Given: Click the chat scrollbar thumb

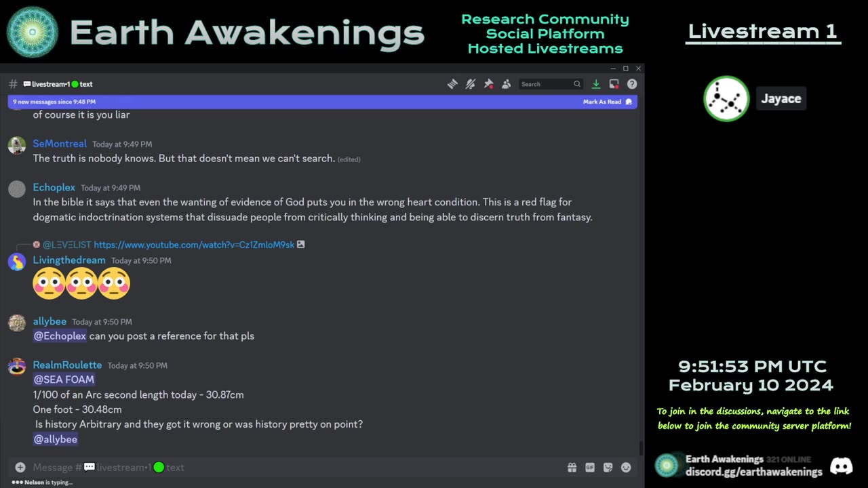Looking at the screenshot, I should pos(641,448).
